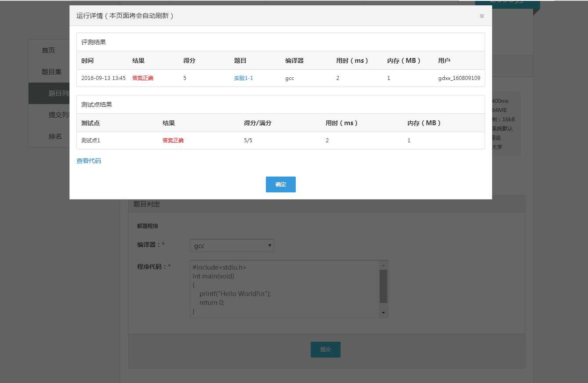Click the 答案正确 result in 评测结果 row
The width and height of the screenshot is (588, 383).
143,78
